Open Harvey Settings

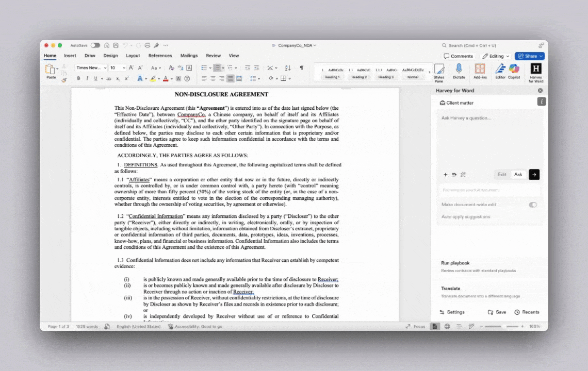click(452, 312)
